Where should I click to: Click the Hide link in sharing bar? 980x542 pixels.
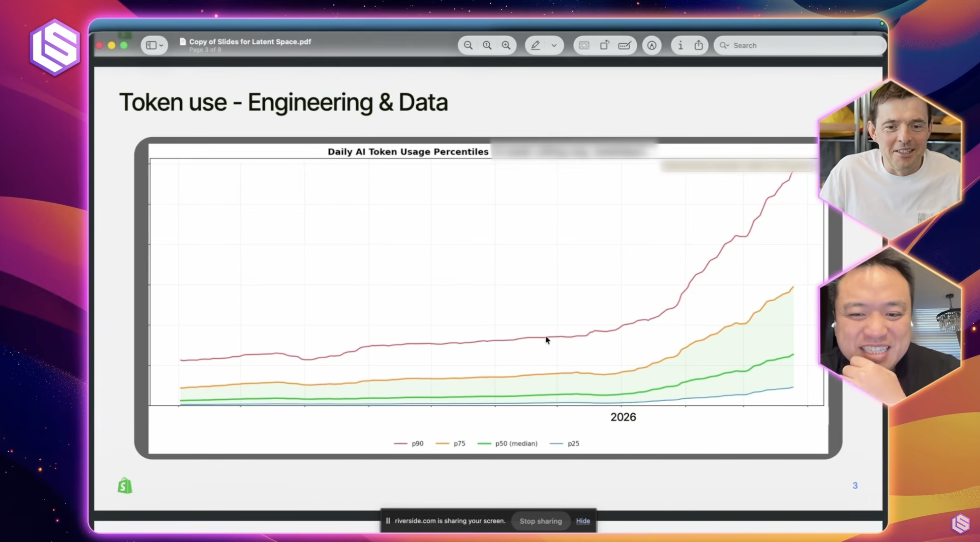(x=582, y=521)
